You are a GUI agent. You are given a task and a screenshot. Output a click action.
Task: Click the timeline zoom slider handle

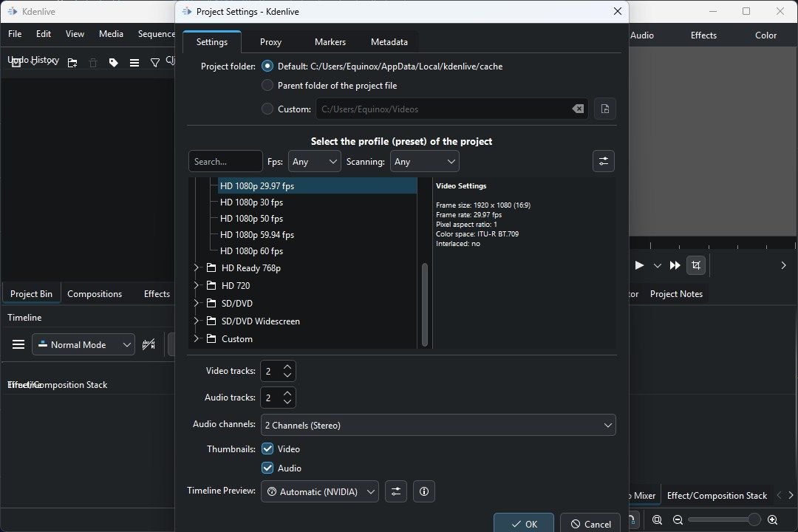(x=754, y=519)
